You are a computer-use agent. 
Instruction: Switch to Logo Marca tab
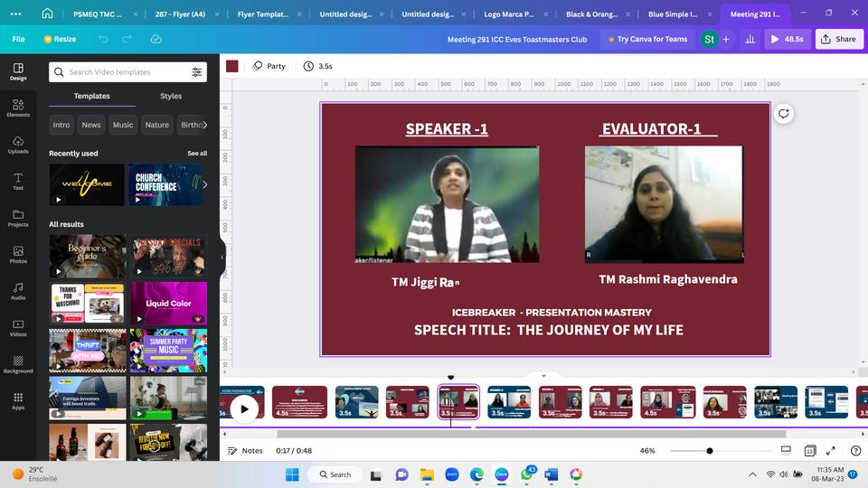tap(509, 14)
